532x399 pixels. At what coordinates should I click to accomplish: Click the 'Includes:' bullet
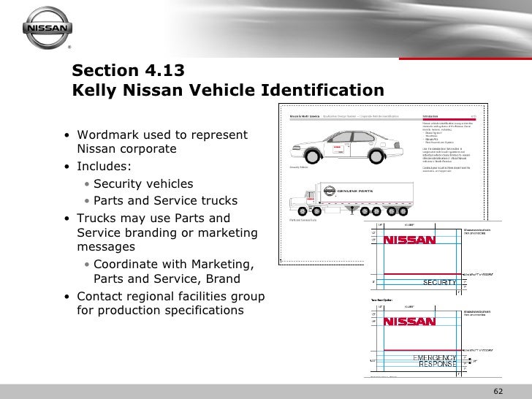click(104, 167)
